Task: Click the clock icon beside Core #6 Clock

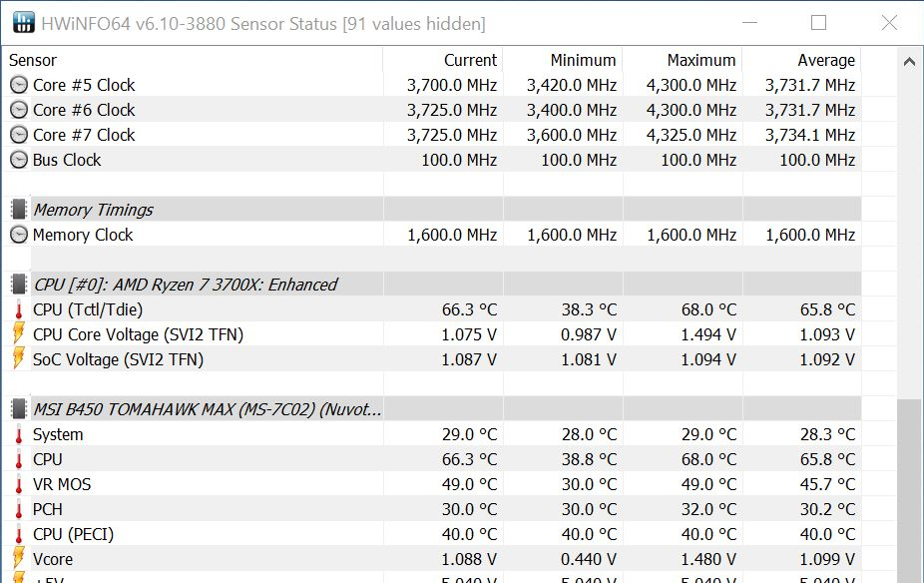Action: pyautogui.click(x=19, y=110)
